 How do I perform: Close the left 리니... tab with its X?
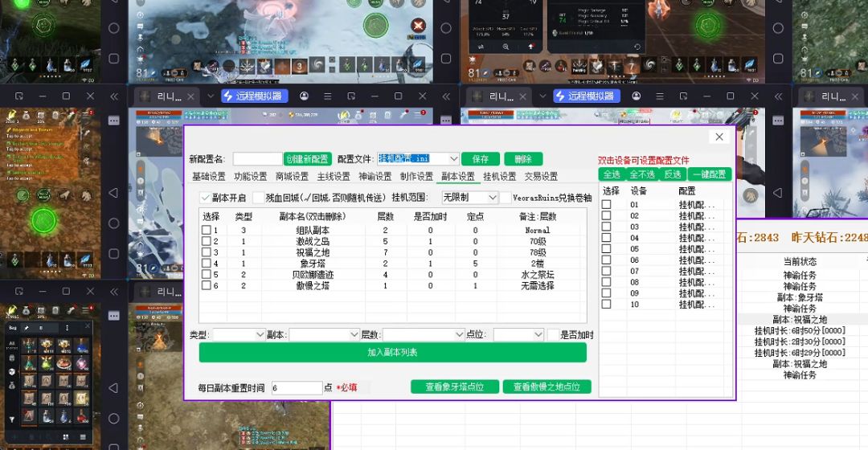(190, 96)
